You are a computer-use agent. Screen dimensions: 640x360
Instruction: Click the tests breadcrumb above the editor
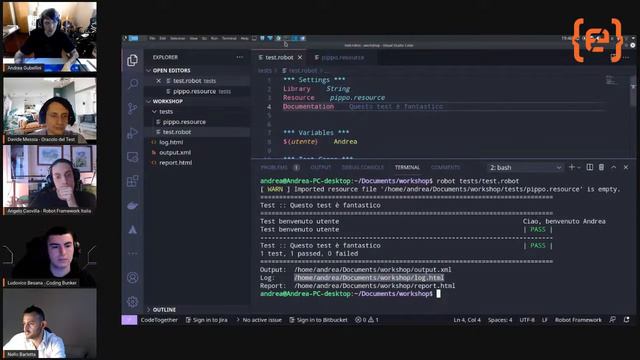coord(265,71)
